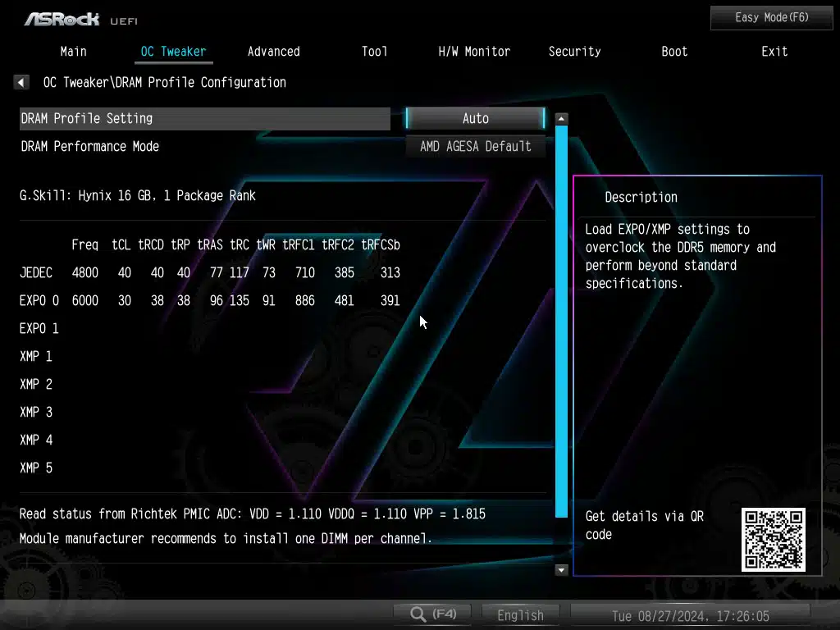Viewport: 840px width, 630px height.
Task: Click the date and time display
Action: [690, 615]
